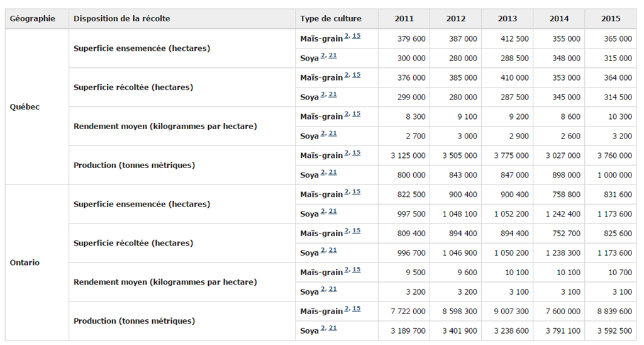644x345 pixels.
Task: Open footnote 2 beside Québec Production Soya
Action: [x=323, y=173]
